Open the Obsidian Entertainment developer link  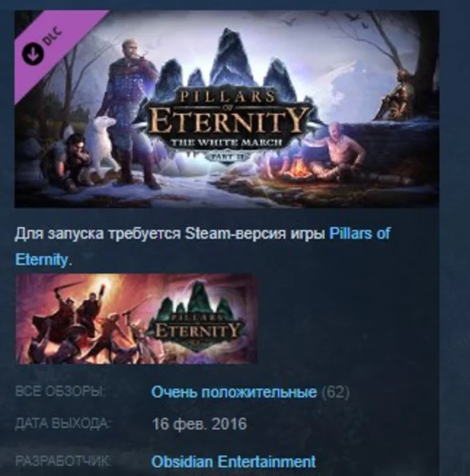[233, 462]
